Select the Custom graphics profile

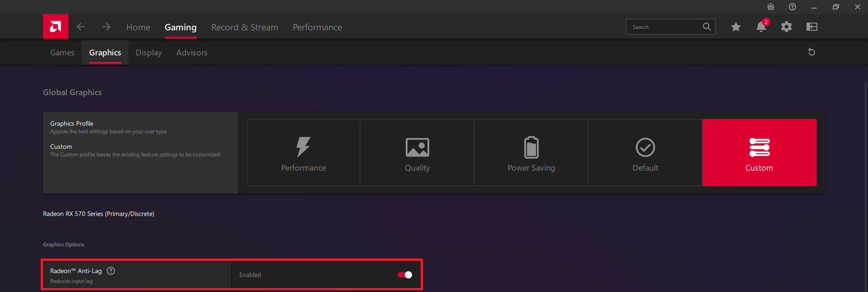[x=759, y=153]
